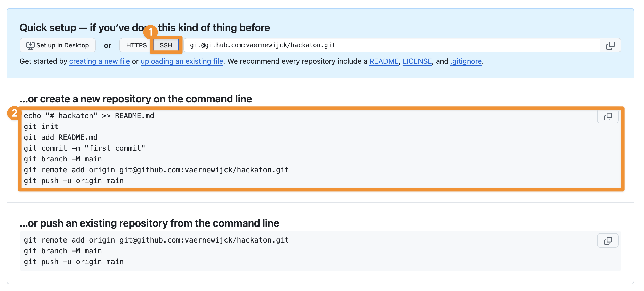Select the SSH protocol option

(x=166, y=45)
